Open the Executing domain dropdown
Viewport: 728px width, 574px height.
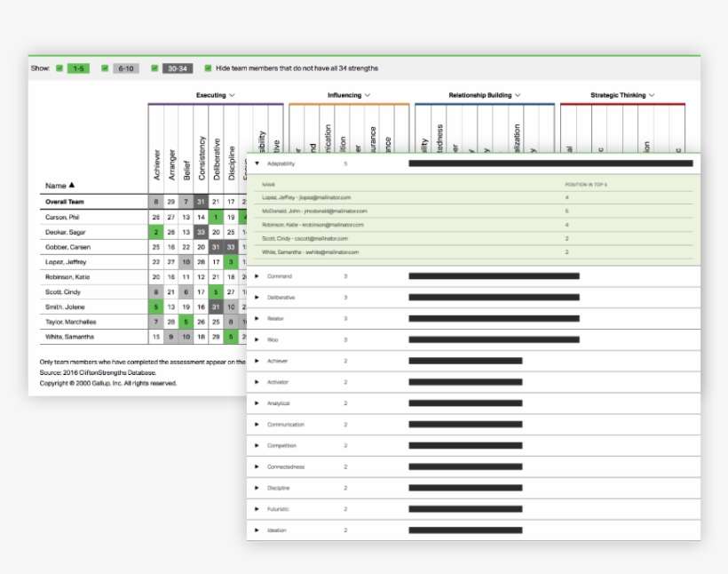(233, 93)
